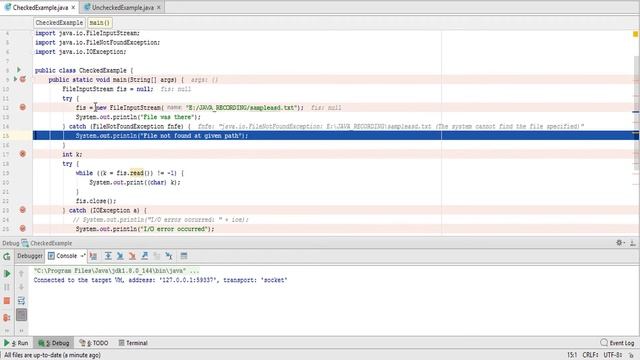Pause the running program
640x360 pixels.
[x=7, y=287]
